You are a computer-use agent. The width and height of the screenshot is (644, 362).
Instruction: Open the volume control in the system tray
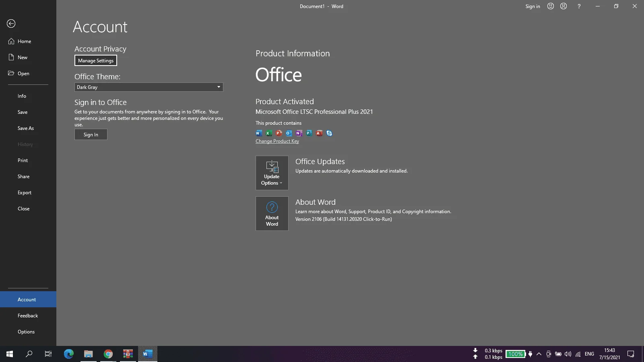568,354
